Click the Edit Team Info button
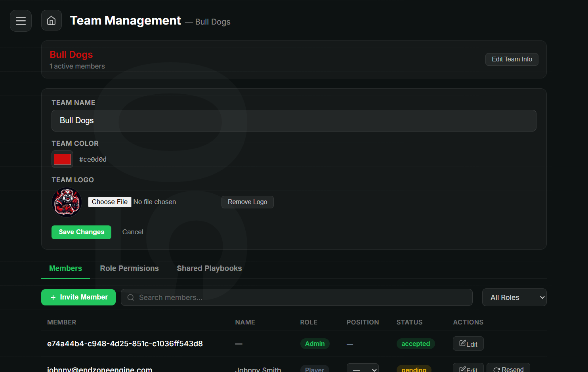588x372 pixels. [x=512, y=59]
